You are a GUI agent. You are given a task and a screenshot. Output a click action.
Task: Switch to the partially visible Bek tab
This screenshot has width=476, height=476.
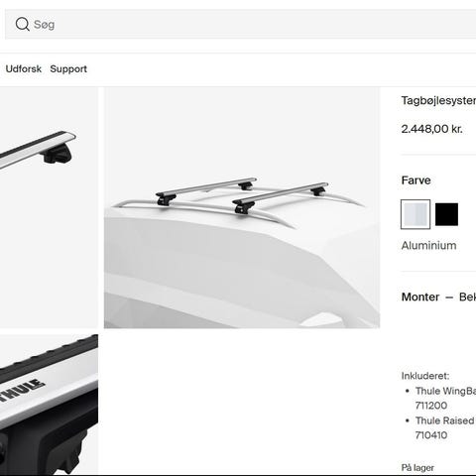coord(467,297)
